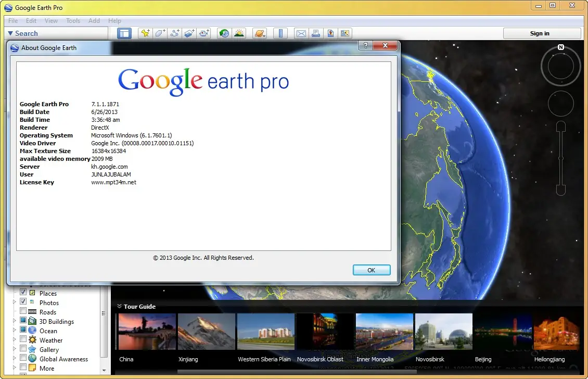588x379 pixels.
Task: Collapse the Tour Guide chevron
Action: tap(119, 306)
